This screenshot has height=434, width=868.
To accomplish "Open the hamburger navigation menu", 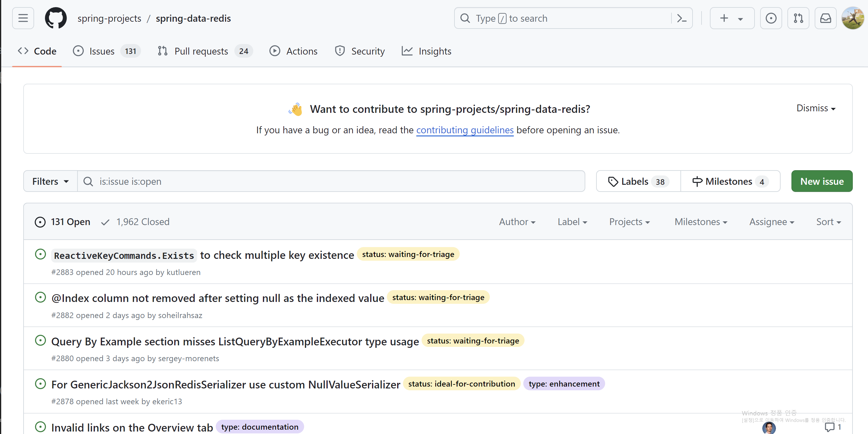I will 23,18.
